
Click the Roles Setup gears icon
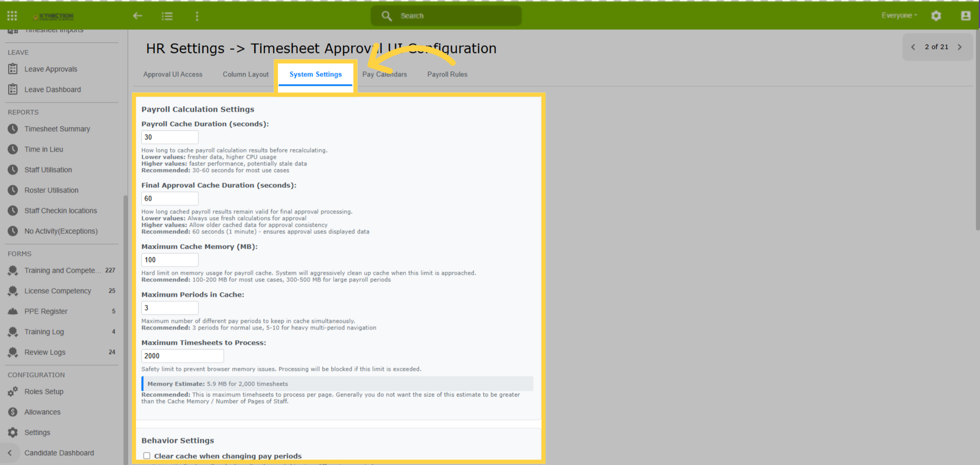coord(13,391)
